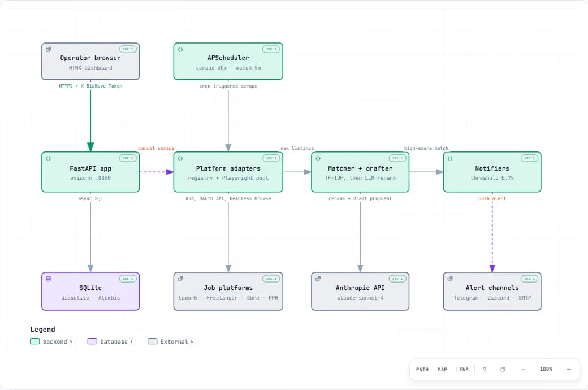Open SRC badge on Operator browser node

tap(128, 49)
